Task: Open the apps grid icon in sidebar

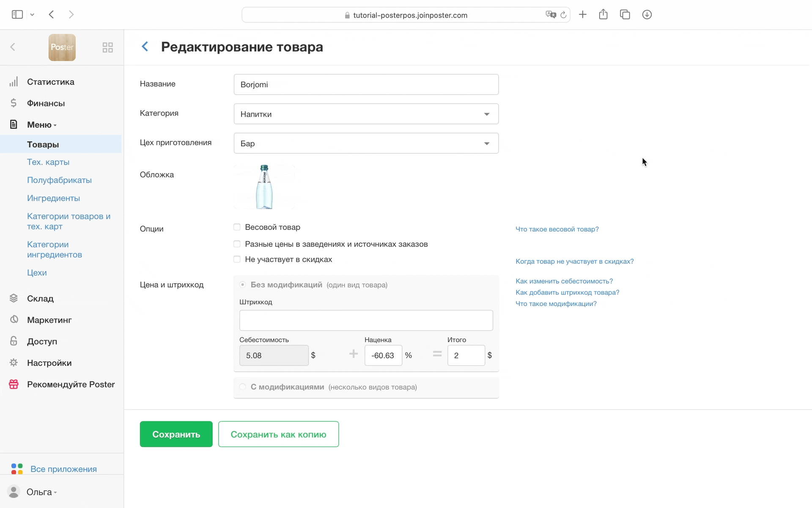Action: click(x=107, y=47)
